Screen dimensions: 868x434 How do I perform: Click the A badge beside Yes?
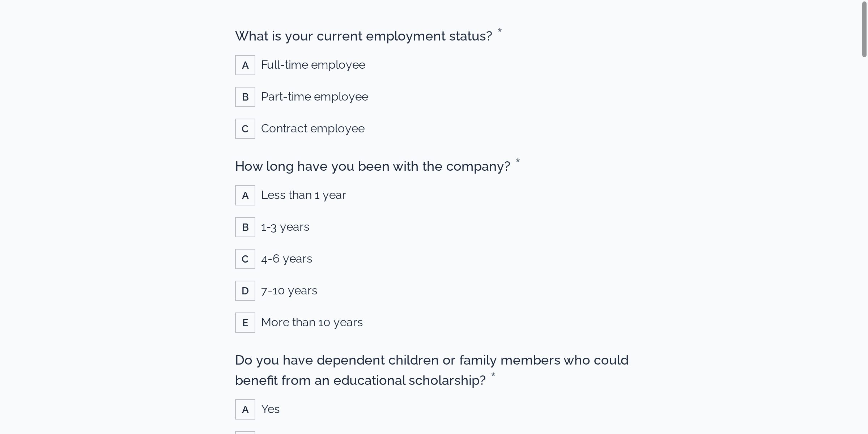(245, 409)
